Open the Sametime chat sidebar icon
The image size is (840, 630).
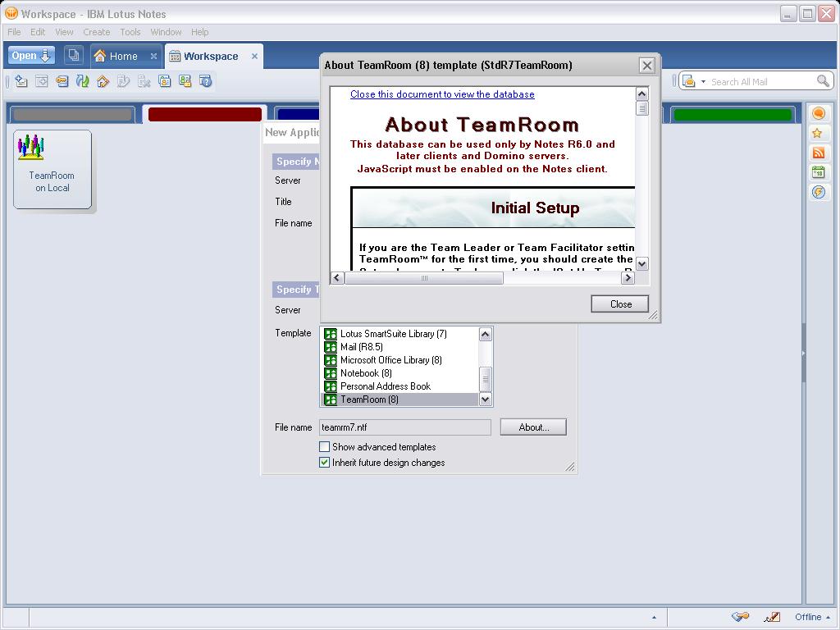818,113
